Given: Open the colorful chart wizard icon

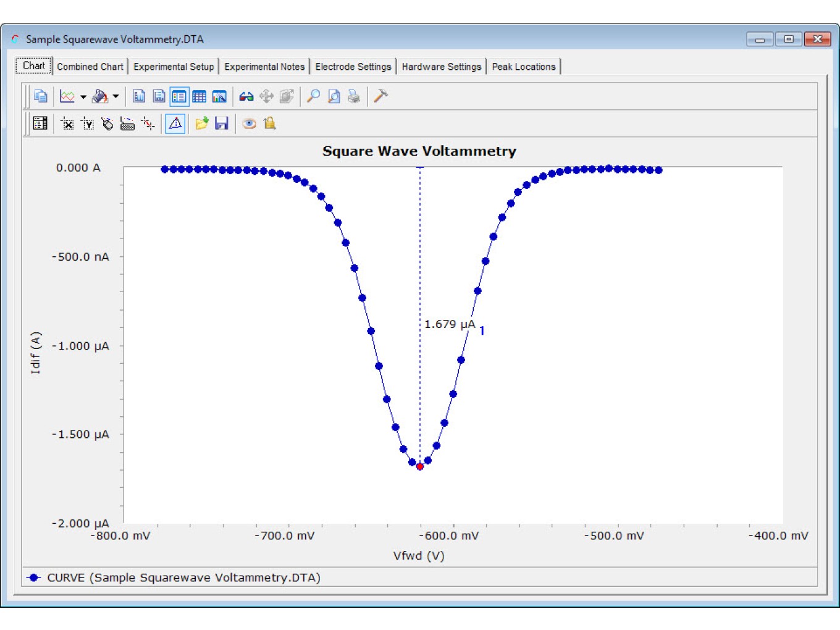Looking at the screenshot, I should click(219, 96).
